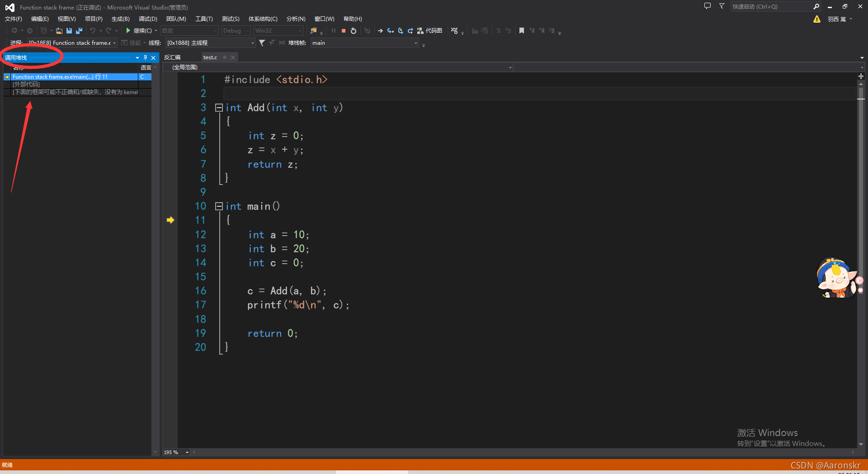
Task: Open the Continue button dropdown arrow
Action: click(156, 31)
